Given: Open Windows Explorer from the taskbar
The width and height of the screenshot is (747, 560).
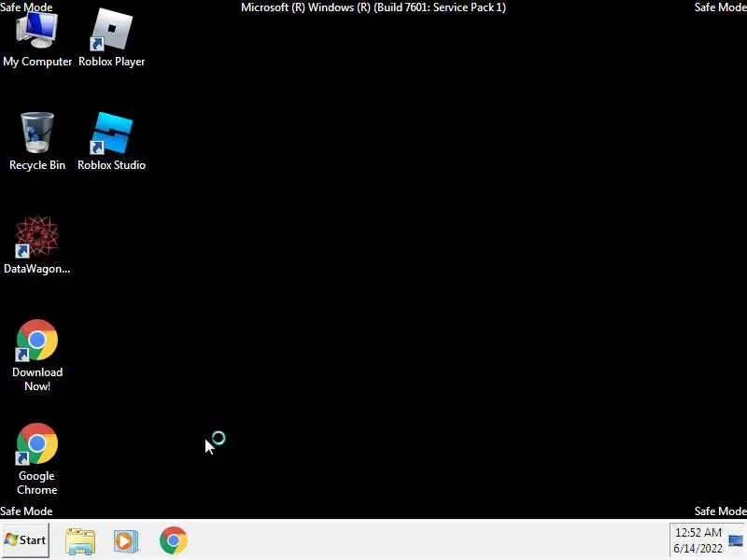Looking at the screenshot, I should pos(80,541).
